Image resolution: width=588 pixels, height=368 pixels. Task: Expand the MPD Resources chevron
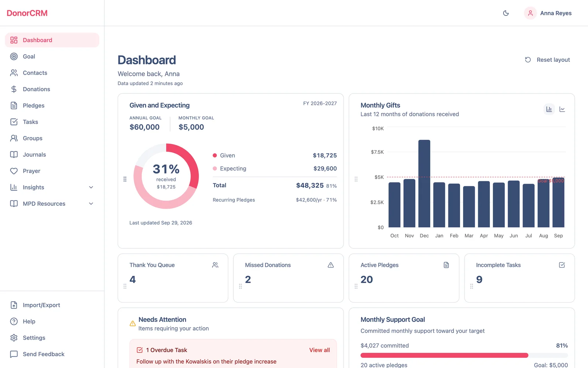[x=91, y=204]
